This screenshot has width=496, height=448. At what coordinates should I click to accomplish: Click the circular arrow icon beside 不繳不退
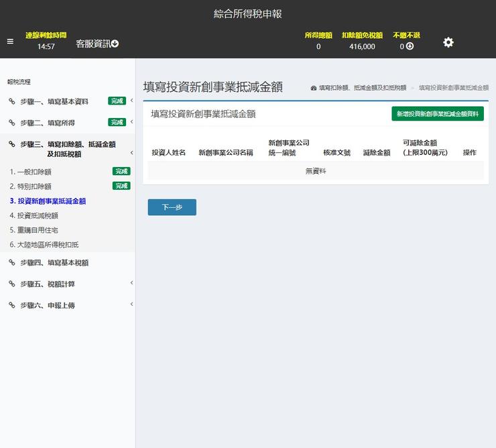point(410,46)
